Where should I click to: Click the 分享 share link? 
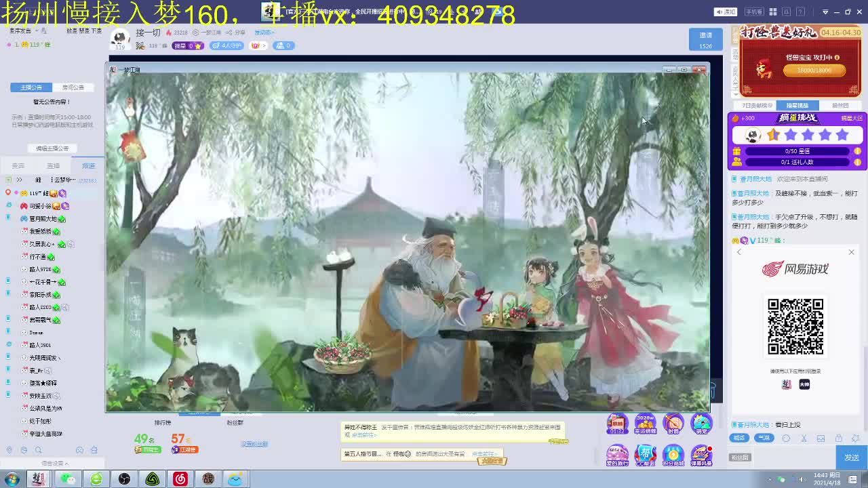coord(237,33)
